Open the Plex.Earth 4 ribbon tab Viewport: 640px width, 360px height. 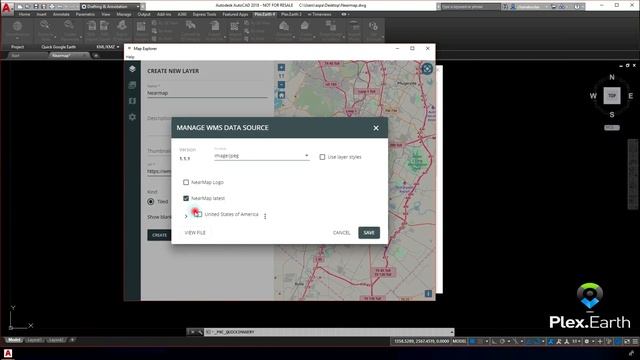pyautogui.click(x=264, y=14)
